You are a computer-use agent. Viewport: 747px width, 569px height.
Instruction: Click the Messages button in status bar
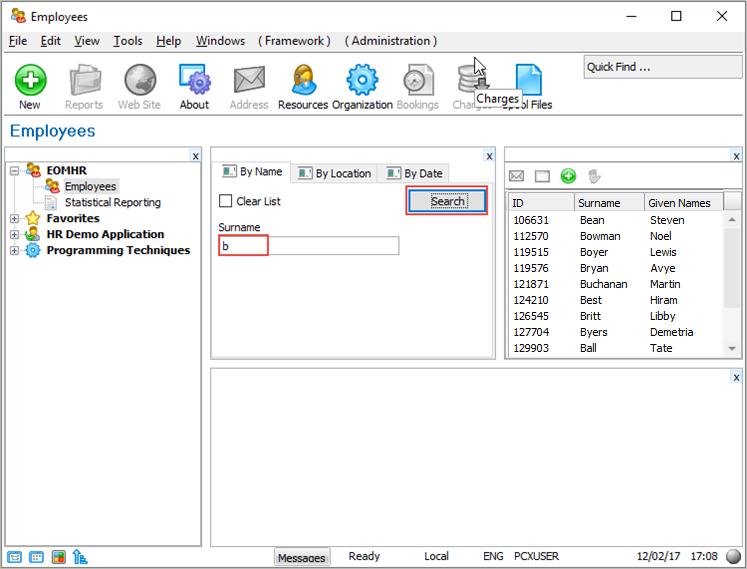pos(302,557)
